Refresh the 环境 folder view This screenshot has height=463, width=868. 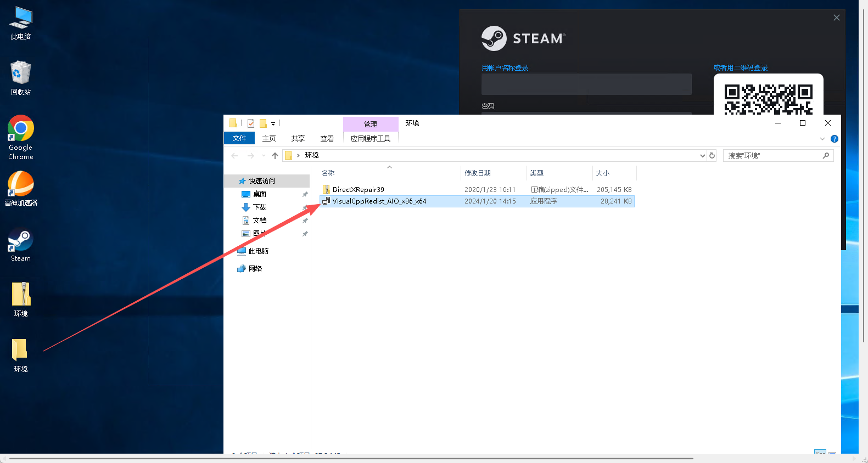(x=712, y=156)
